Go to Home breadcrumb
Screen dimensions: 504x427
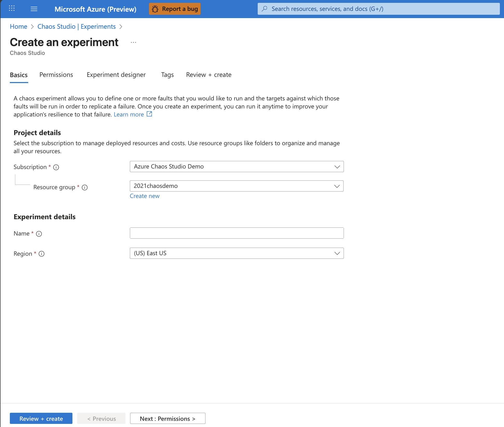click(x=18, y=26)
